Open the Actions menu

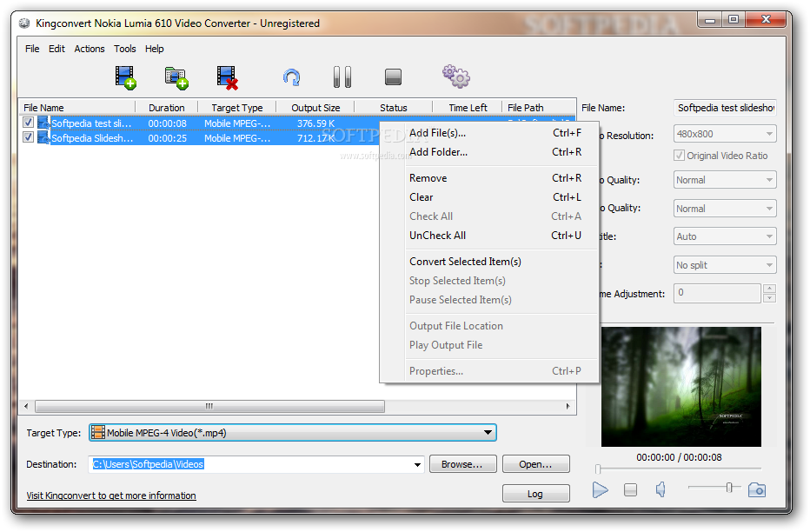point(90,49)
